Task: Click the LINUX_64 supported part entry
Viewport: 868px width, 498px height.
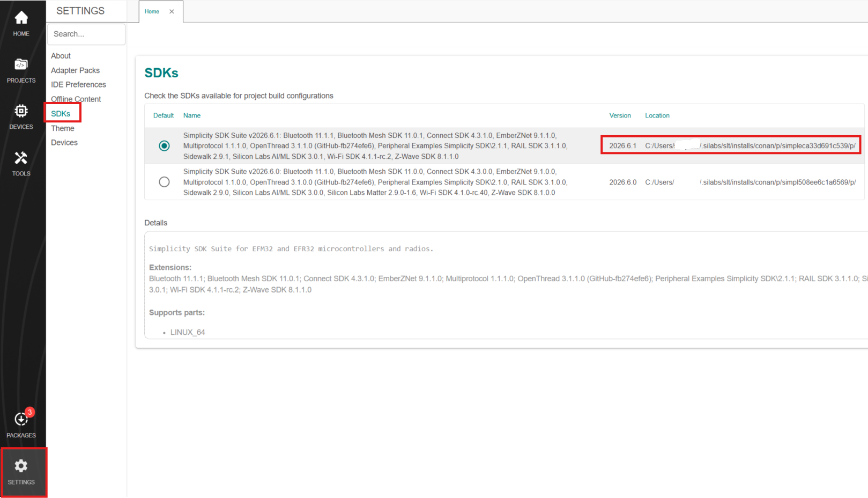Action: pos(188,332)
